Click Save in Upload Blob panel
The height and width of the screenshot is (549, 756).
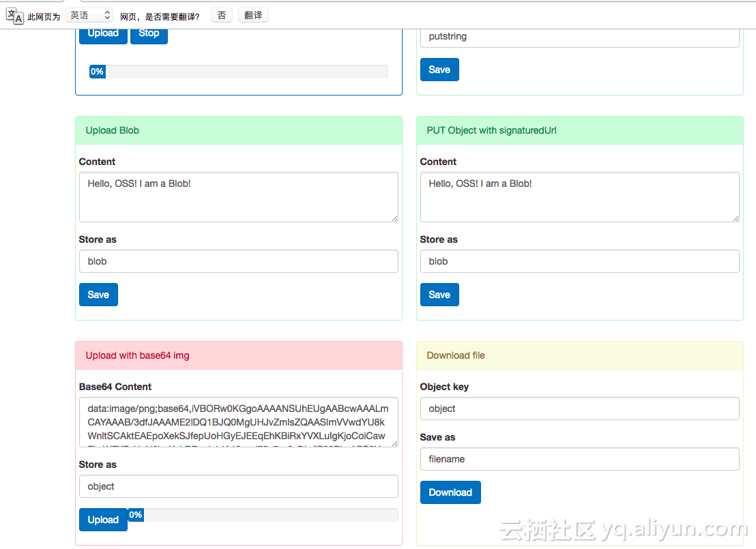tap(98, 295)
